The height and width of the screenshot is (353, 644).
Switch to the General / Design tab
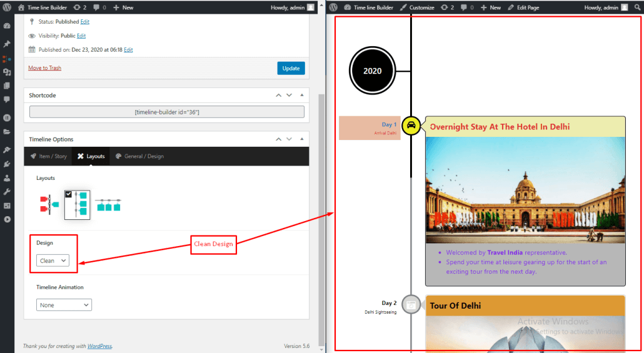click(x=139, y=156)
